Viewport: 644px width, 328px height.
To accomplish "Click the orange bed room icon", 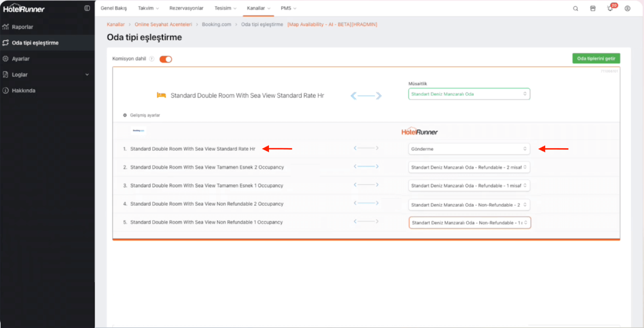I will point(161,95).
